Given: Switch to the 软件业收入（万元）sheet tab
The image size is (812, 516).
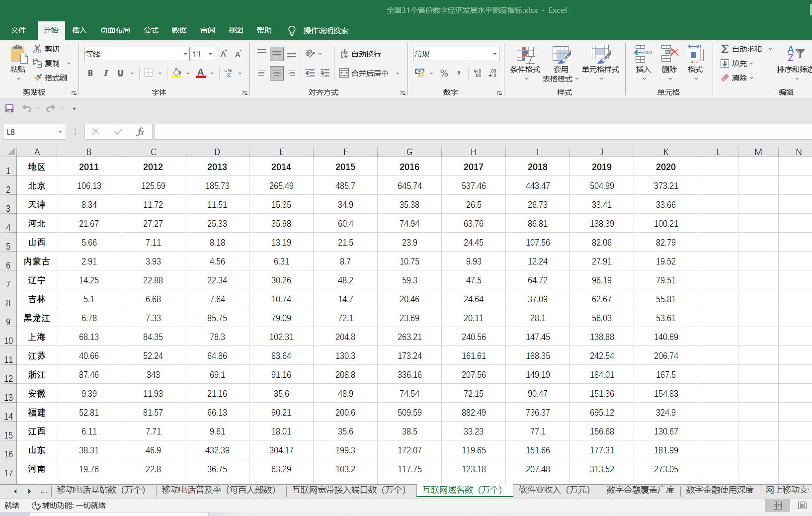Looking at the screenshot, I should coord(554,490).
